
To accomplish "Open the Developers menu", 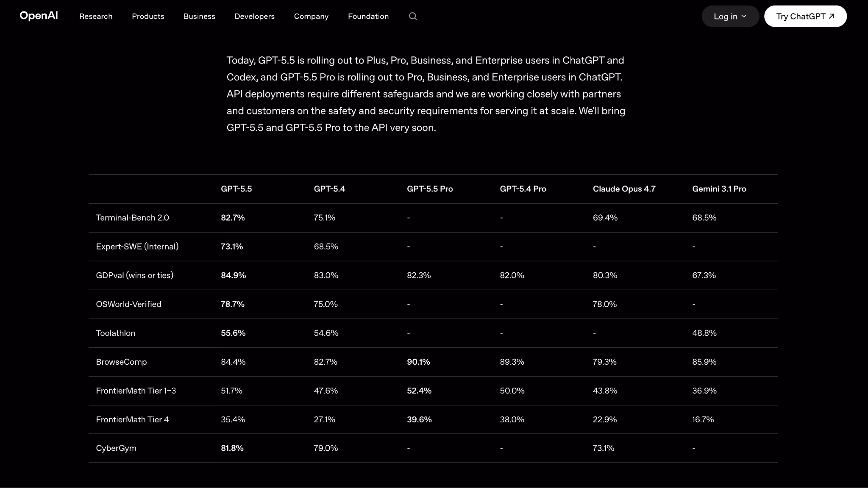I will point(254,16).
